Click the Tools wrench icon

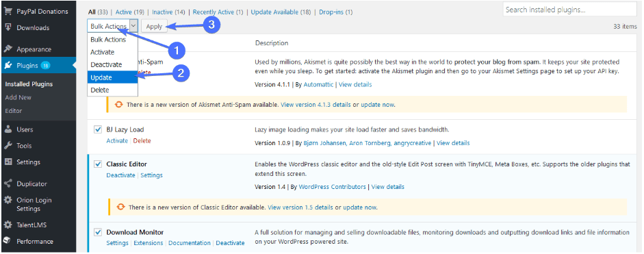[x=8, y=146]
